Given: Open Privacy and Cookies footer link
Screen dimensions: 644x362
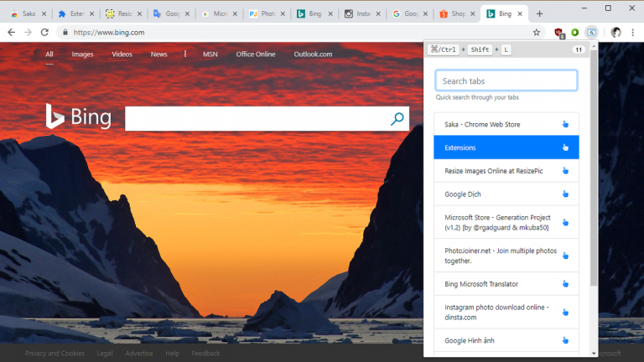Looking at the screenshot, I should (55, 354).
